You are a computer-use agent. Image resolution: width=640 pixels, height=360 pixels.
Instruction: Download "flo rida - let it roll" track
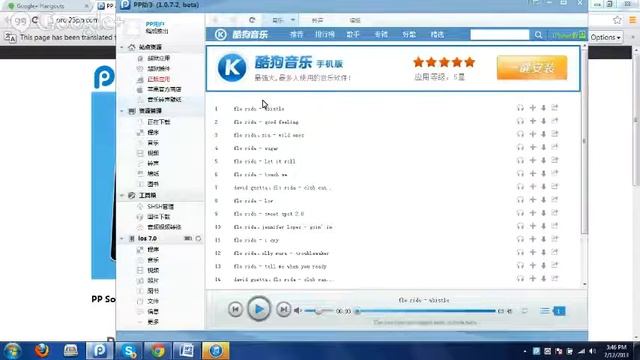tap(543, 160)
